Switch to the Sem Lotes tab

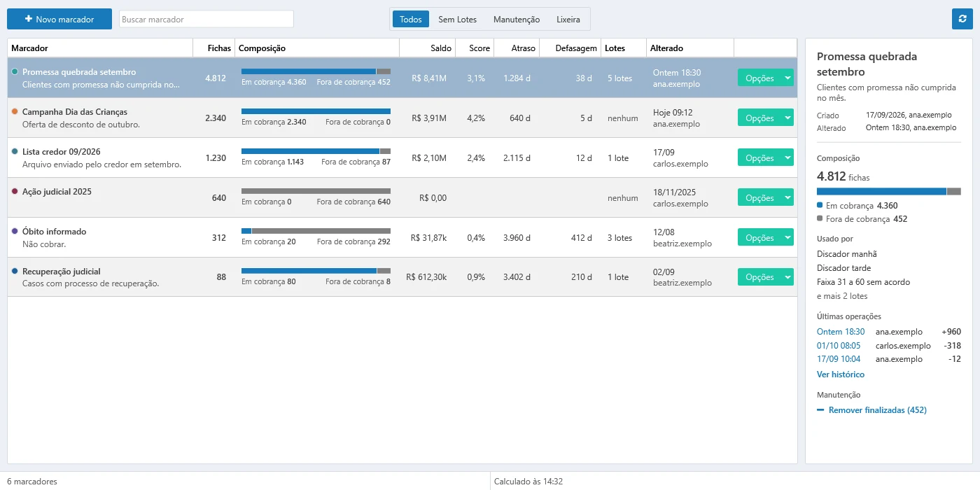tap(457, 19)
